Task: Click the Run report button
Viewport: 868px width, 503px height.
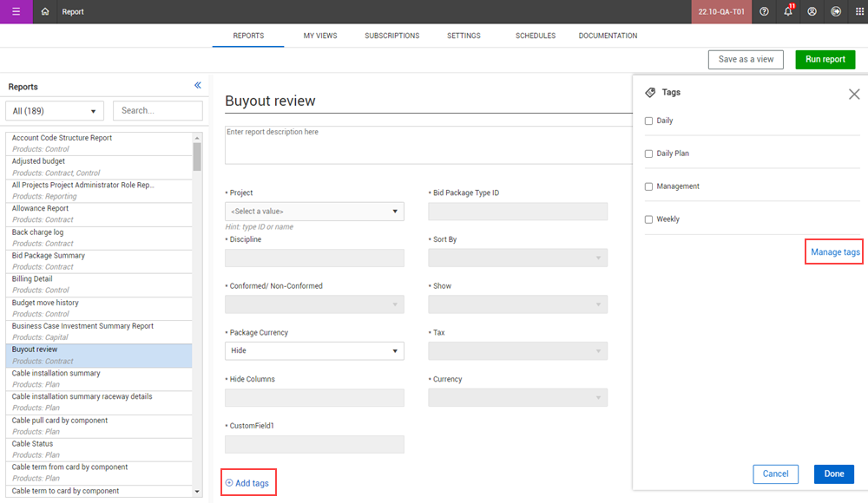Action: tap(825, 59)
